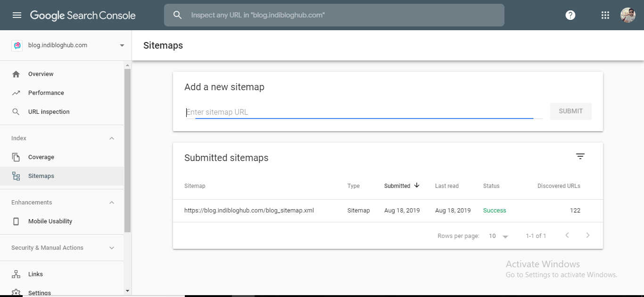Viewport: 644px width, 297px height.
Task: Click the Success status text
Action: [x=495, y=211]
